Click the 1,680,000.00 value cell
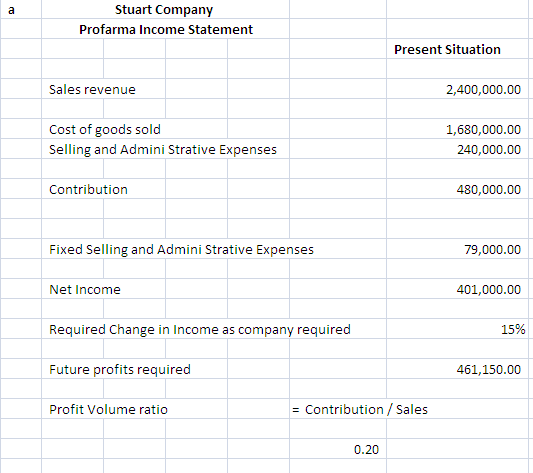This screenshot has width=533, height=473. [483, 130]
